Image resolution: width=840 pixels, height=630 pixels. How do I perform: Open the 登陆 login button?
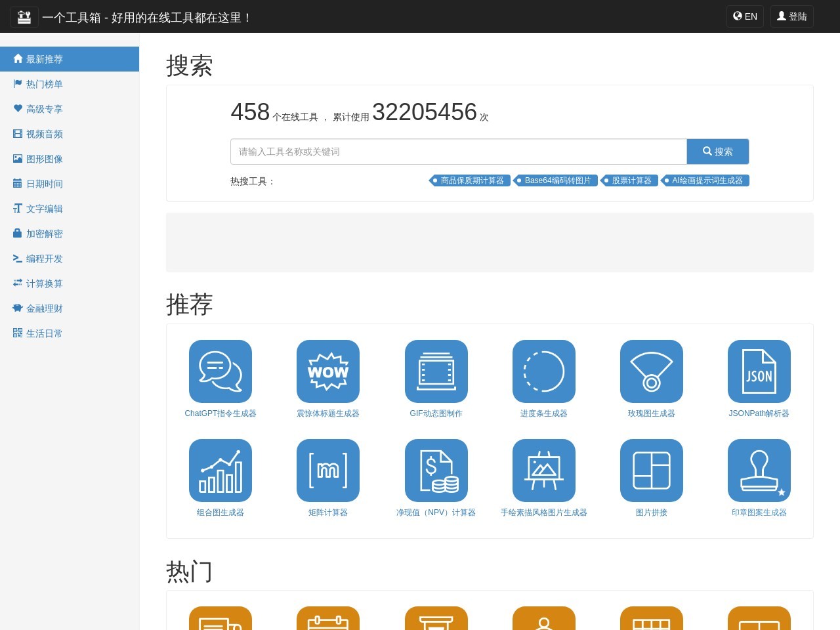pos(791,16)
